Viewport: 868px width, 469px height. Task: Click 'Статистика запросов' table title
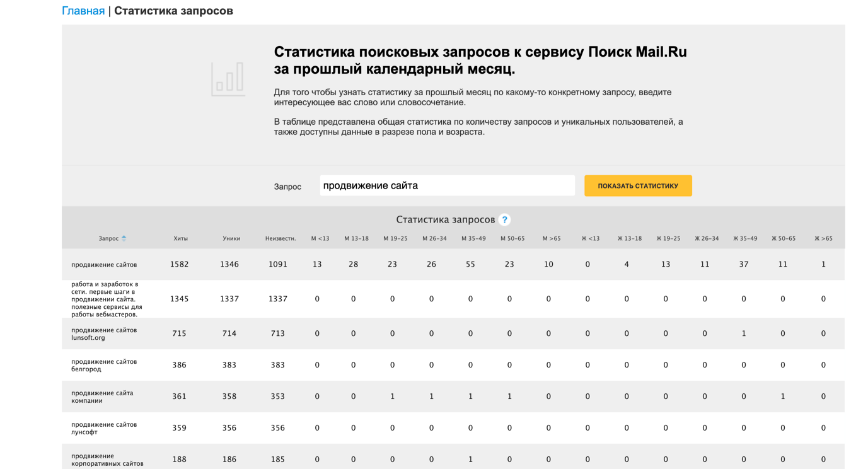(x=445, y=219)
